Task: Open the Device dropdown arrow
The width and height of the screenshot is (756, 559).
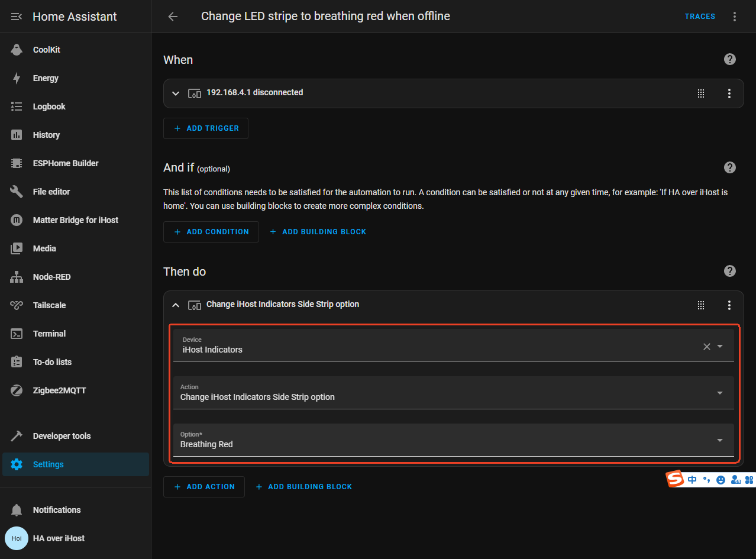Action: [720, 347]
